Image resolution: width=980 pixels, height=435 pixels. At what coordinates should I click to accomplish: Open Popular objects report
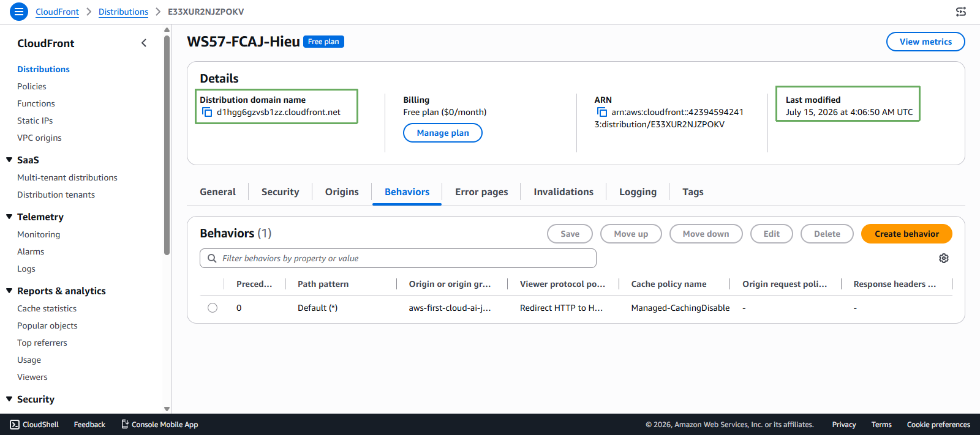(x=47, y=325)
